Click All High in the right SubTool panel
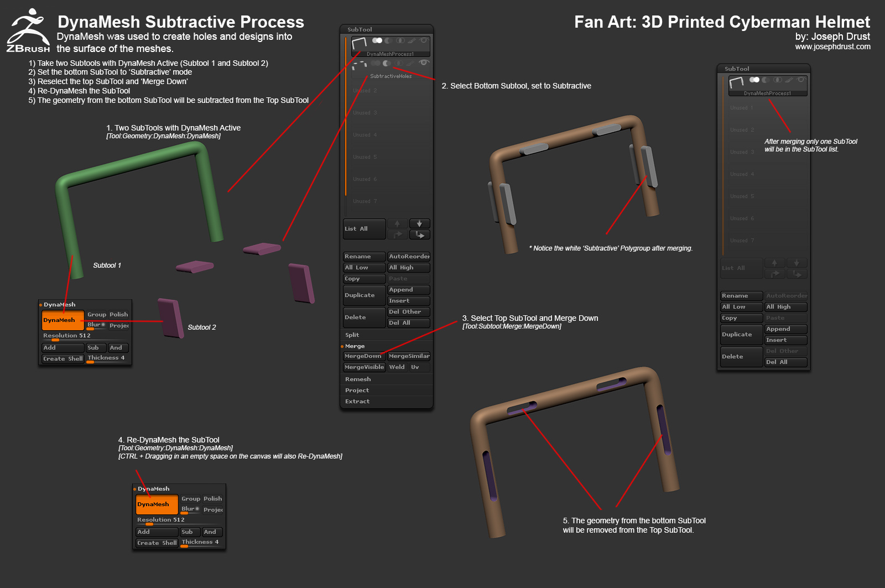 click(x=786, y=307)
